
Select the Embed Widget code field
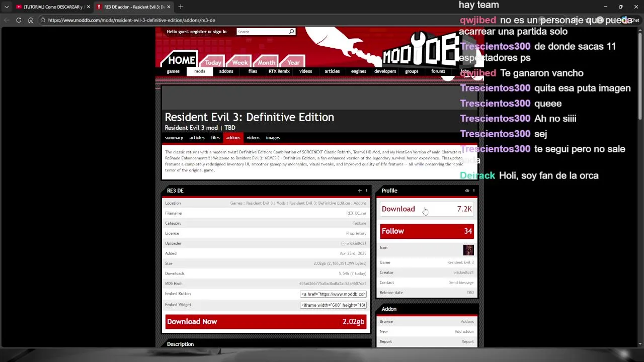pos(333,305)
